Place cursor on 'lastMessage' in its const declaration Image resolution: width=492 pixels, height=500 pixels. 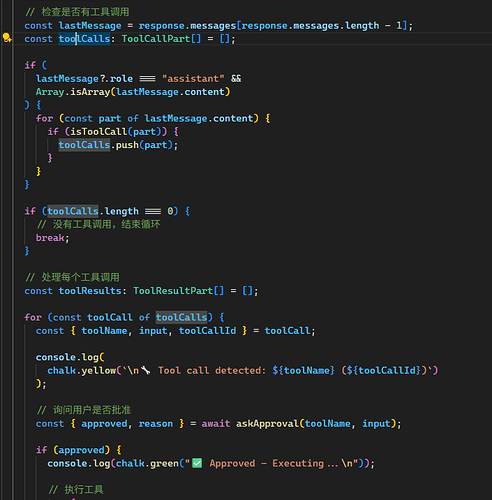(90, 26)
